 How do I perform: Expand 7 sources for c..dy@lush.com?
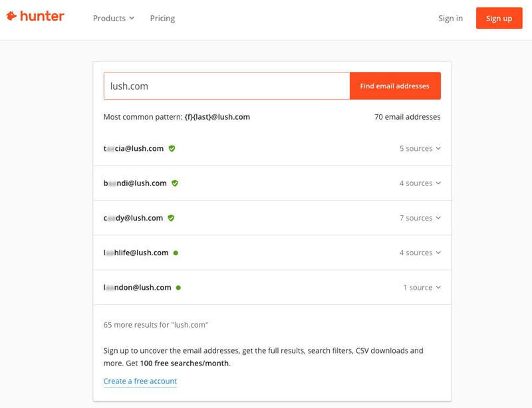(x=420, y=218)
